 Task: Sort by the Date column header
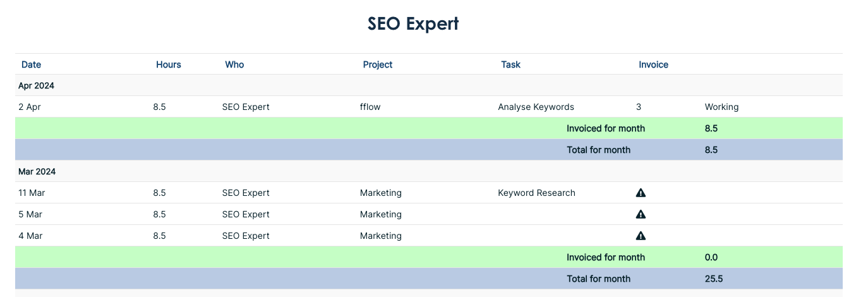31,64
